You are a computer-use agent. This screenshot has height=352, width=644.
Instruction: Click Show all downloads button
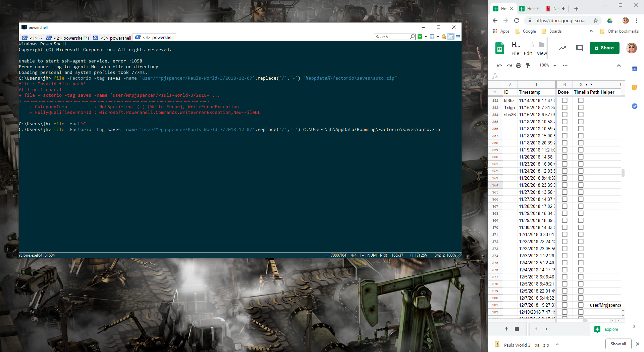point(618,344)
